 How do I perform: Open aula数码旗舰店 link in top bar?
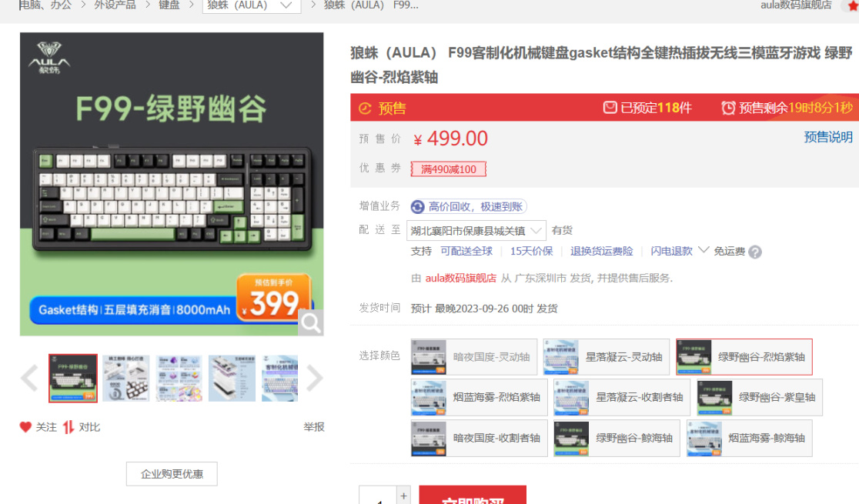(796, 5)
